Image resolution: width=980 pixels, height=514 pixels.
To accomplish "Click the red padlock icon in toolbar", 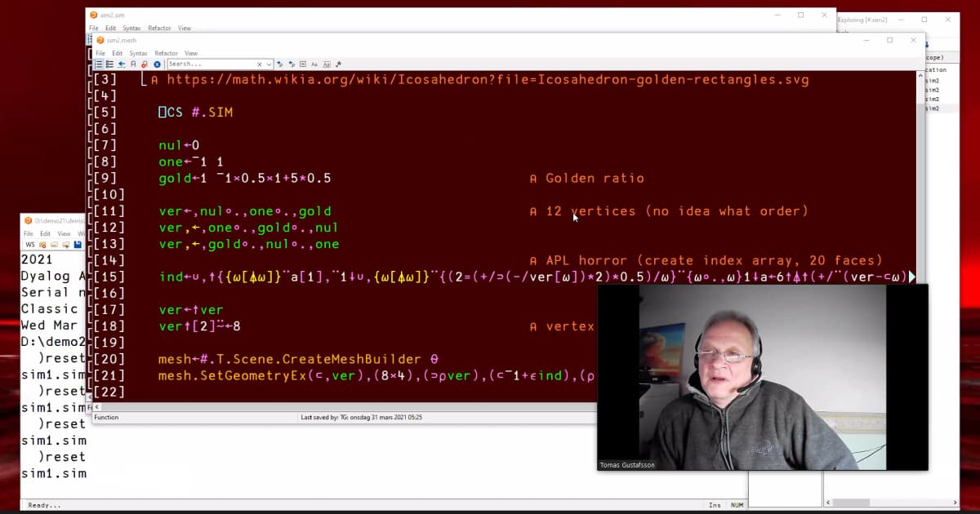I will pos(145,64).
